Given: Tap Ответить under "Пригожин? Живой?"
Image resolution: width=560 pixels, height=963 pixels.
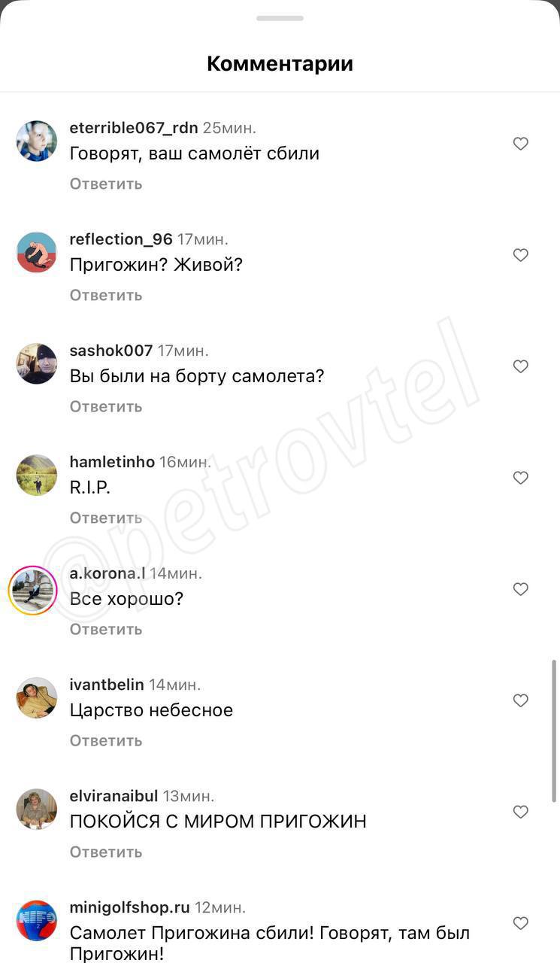Looking at the screenshot, I should [x=106, y=295].
